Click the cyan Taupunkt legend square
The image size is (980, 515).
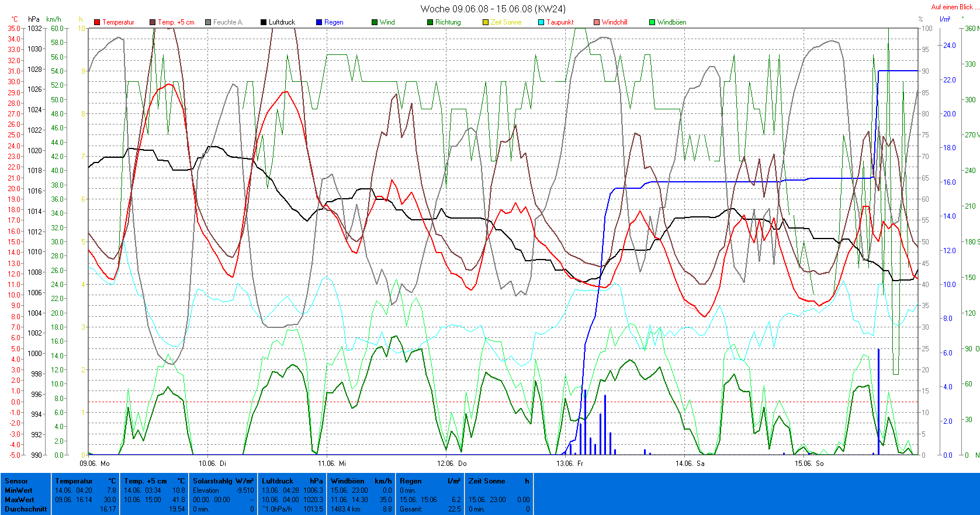click(x=541, y=22)
